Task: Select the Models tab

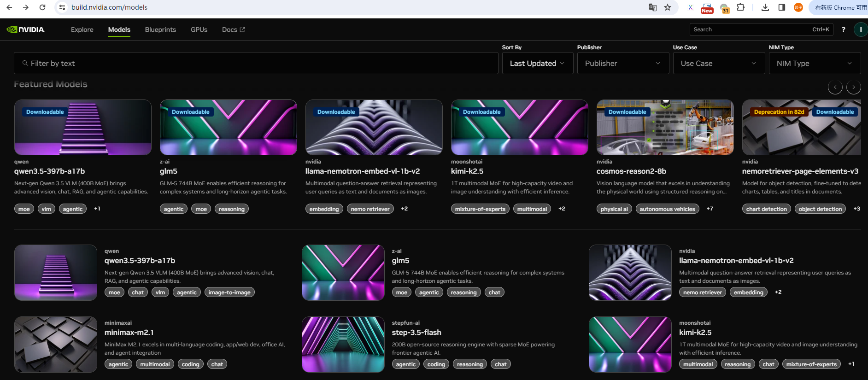Action: pyautogui.click(x=119, y=29)
